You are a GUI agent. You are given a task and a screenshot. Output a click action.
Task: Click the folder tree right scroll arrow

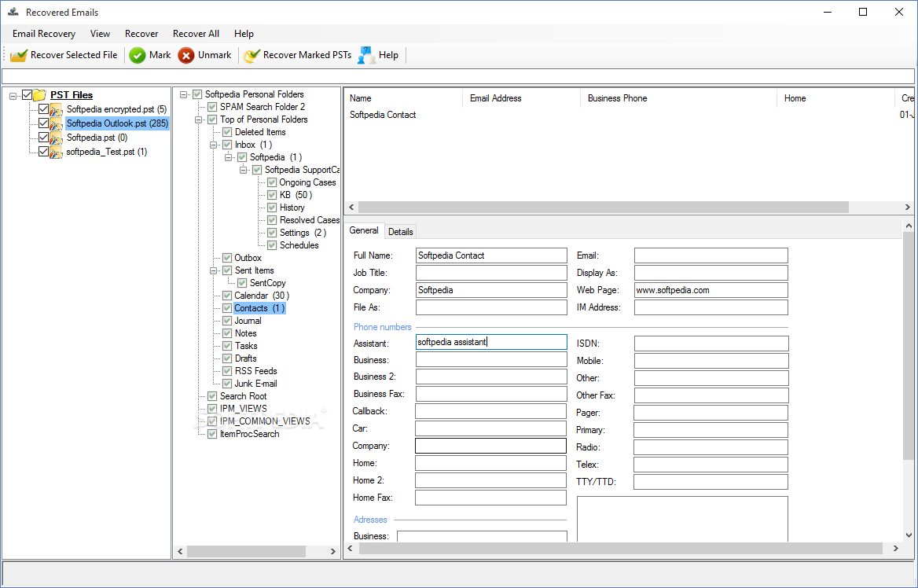click(332, 552)
